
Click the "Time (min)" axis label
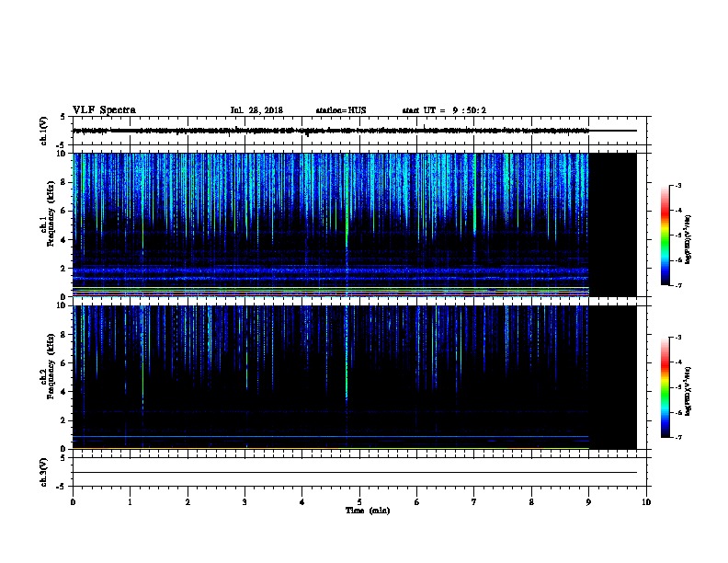[368, 511]
